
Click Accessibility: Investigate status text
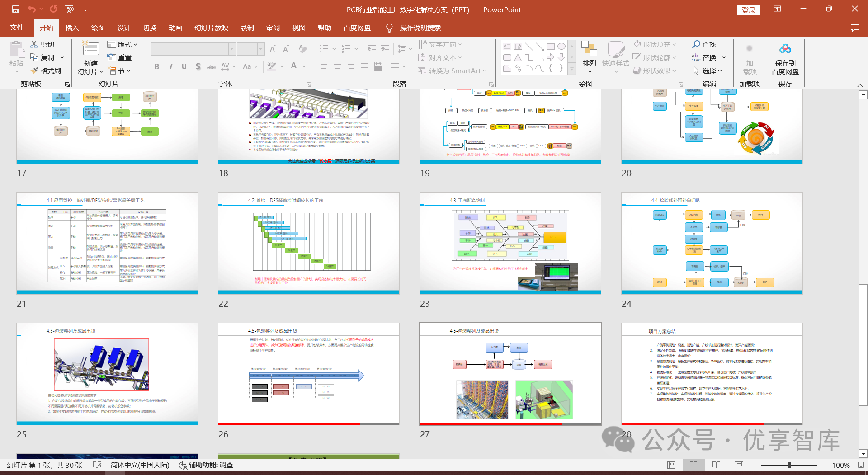[206, 465]
